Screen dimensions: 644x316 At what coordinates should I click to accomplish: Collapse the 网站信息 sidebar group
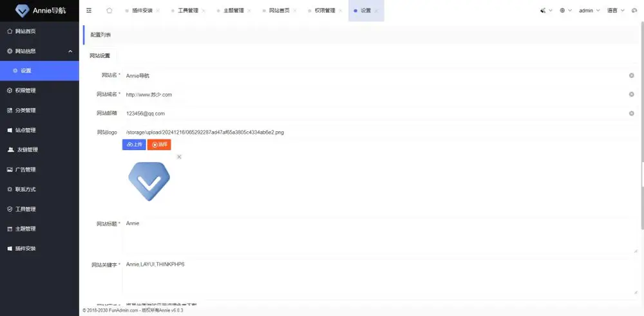(39, 51)
